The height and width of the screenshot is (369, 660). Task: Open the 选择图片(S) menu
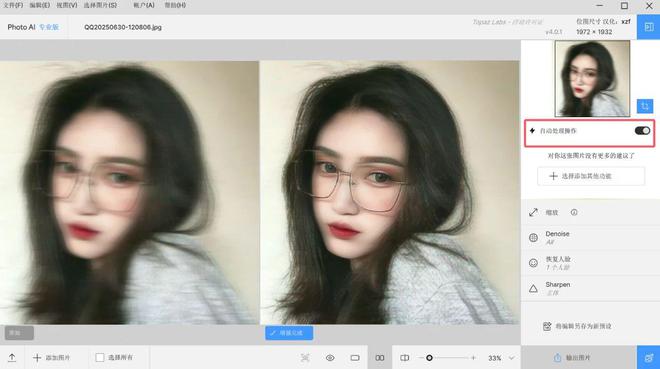[100, 5]
